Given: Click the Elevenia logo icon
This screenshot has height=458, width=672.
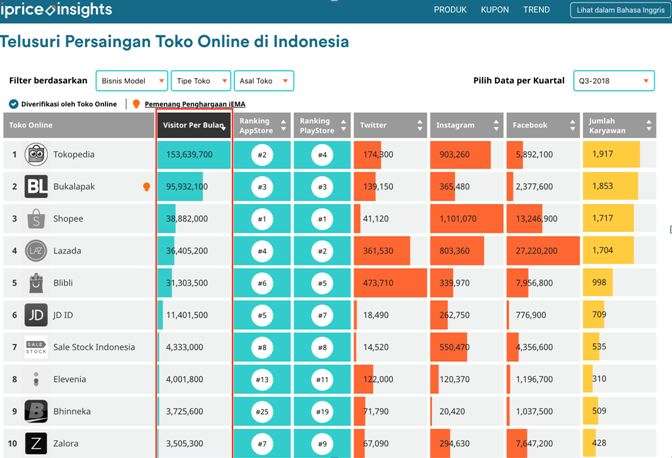Looking at the screenshot, I should tap(36, 379).
